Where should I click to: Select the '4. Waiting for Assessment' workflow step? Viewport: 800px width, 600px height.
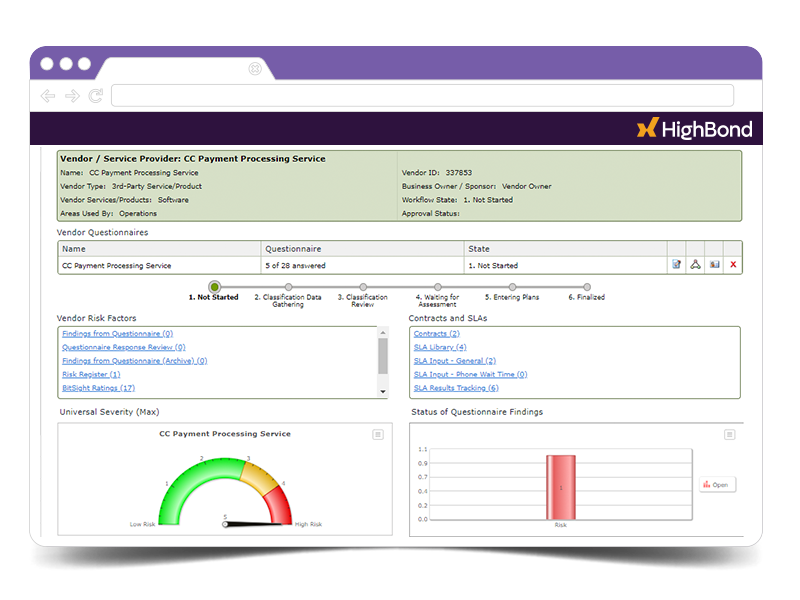click(438, 287)
